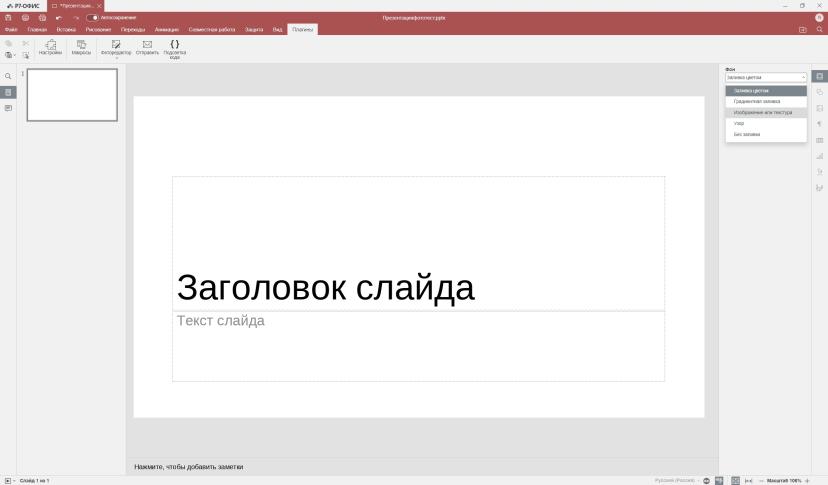Click the Fit to slide icon
828x485 pixels.
pos(735,480)
